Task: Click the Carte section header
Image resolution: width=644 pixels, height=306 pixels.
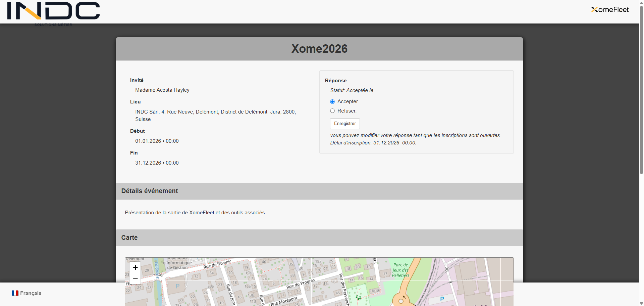Action: coord(319,238)
